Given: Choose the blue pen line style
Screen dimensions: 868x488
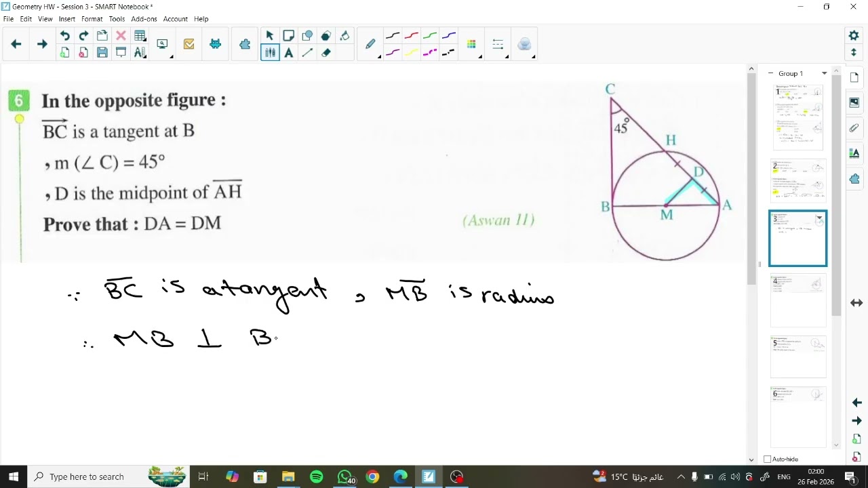Looking at the screenshot, I should point(449,36).
